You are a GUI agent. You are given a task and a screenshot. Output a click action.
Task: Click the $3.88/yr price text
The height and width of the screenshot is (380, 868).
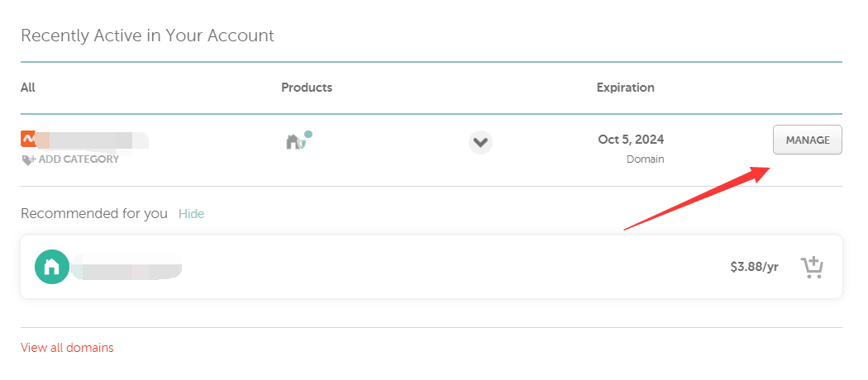click(754, 267)
